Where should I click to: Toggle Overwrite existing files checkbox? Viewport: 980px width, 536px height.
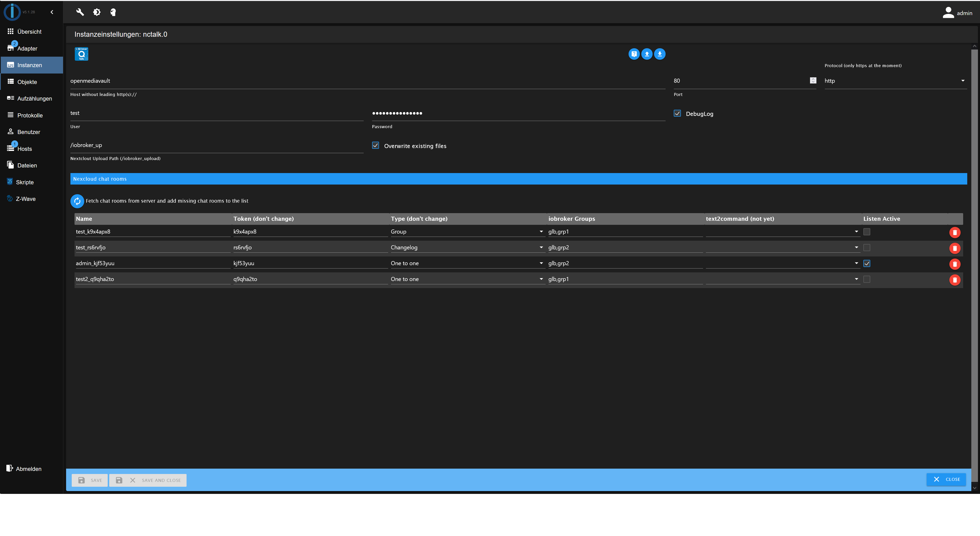click(x=375, y=145)
